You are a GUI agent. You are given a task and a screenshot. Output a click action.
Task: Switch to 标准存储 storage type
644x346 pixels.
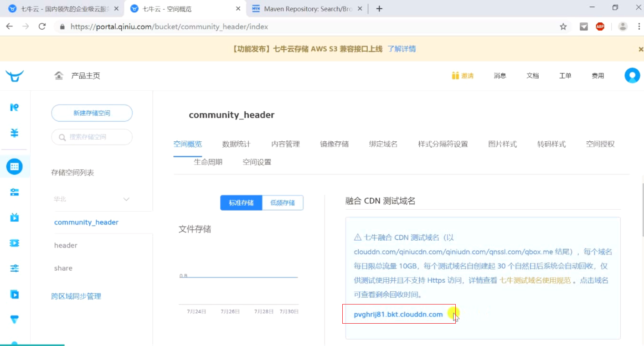point(241,203)
